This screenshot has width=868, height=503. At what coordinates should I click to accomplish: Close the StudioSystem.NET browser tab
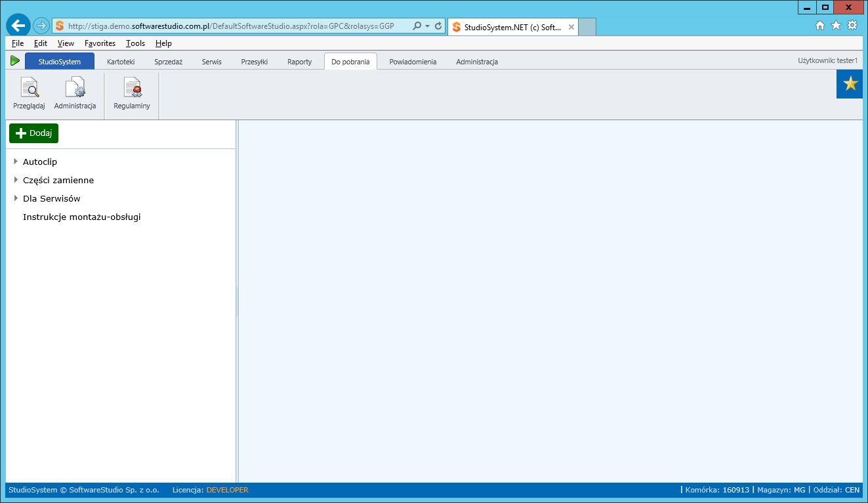coord(571,28)
